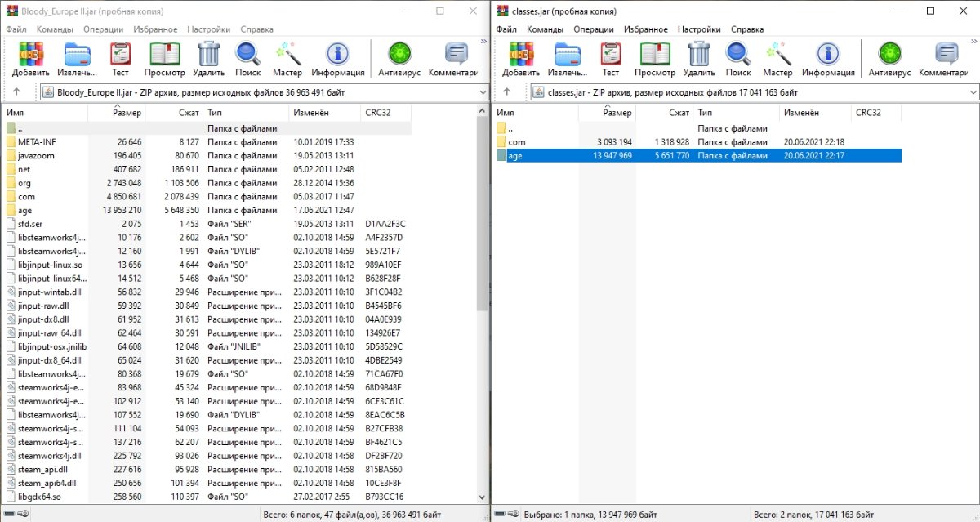Select libgdx64.so file row

[207, 497]
